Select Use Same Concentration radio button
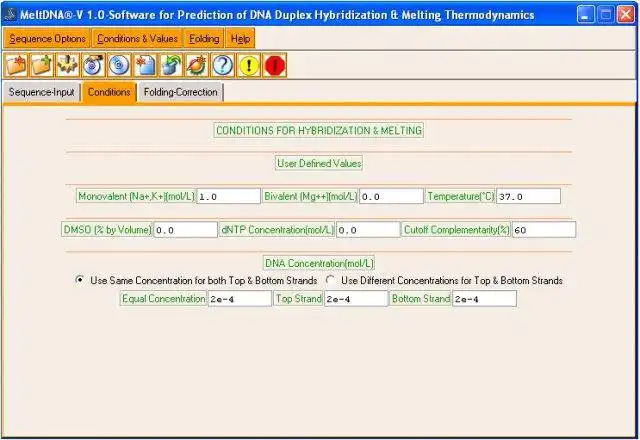640x440 pixels. (x=80, y=280)
